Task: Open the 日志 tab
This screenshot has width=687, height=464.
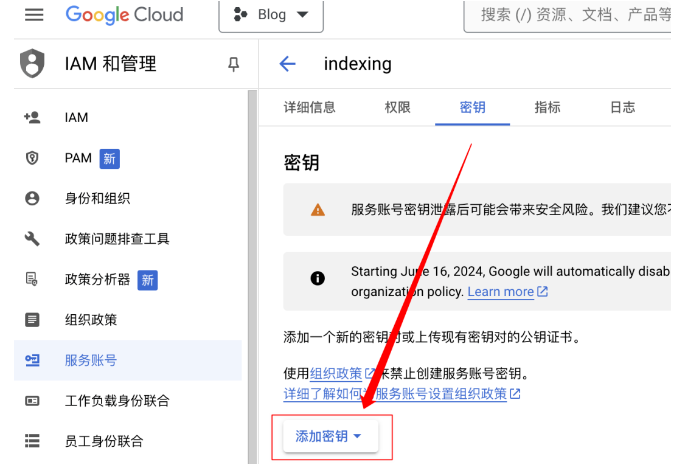Action: (622, 108)
